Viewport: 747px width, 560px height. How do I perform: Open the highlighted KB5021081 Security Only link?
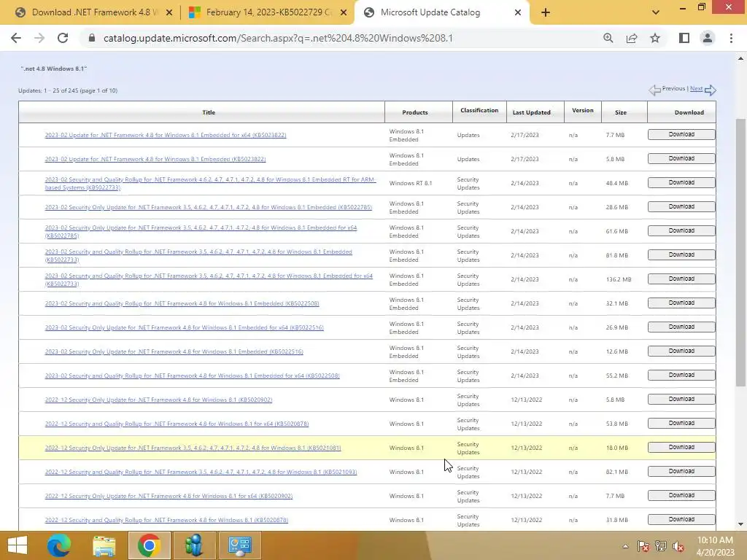(x=193, y=448)
